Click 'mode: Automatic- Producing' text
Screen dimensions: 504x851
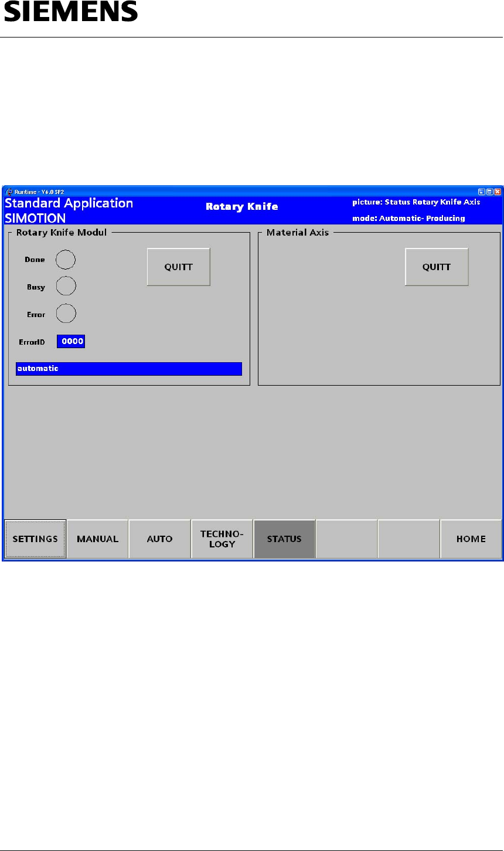pos(408,218)
